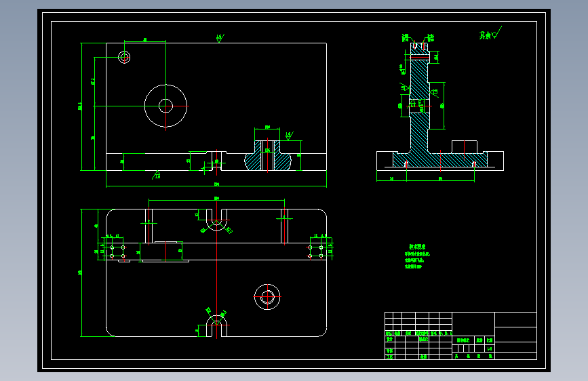Click the horizontal dimension above the plan view

(216, 199)
